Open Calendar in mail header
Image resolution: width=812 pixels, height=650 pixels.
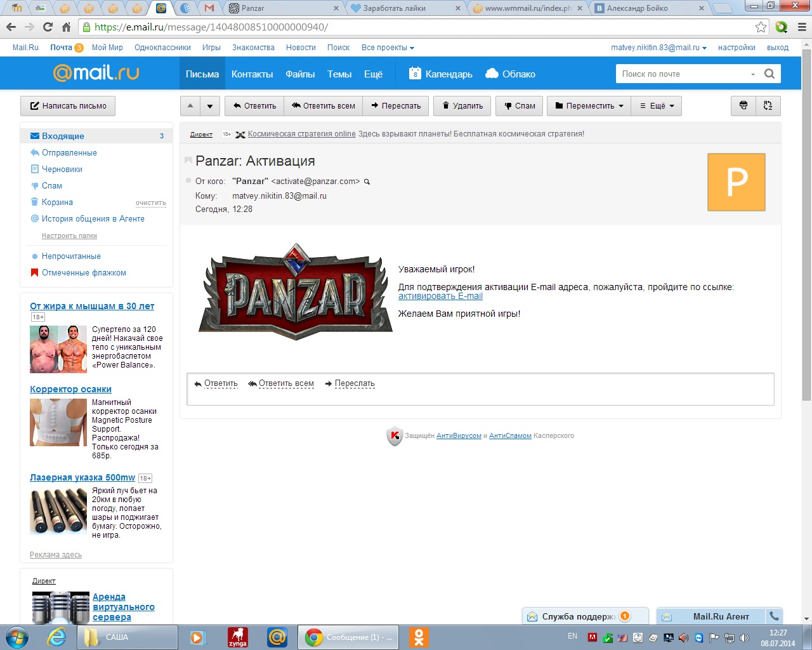(441, 74)
